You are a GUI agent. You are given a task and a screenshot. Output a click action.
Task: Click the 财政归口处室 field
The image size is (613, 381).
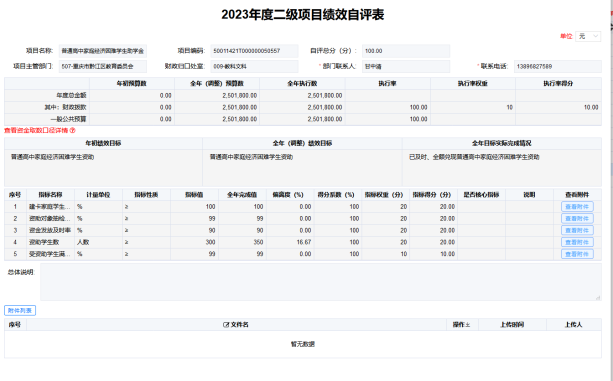pyautogui.click(x=254, y=66)
